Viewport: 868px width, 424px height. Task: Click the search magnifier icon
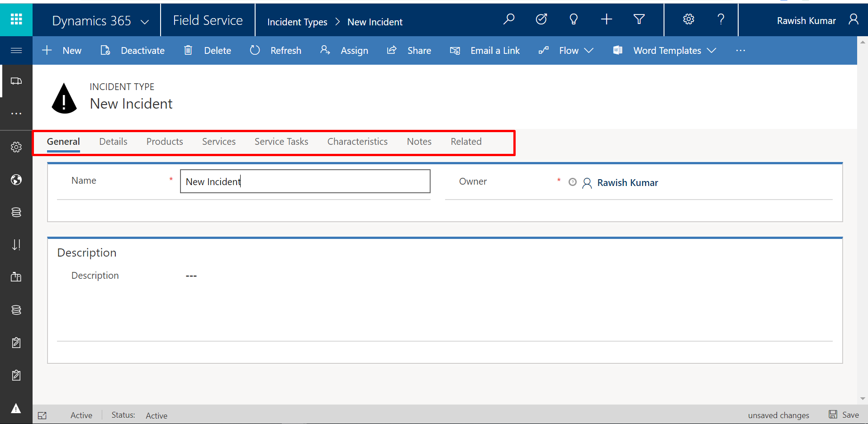click(509, 19)
